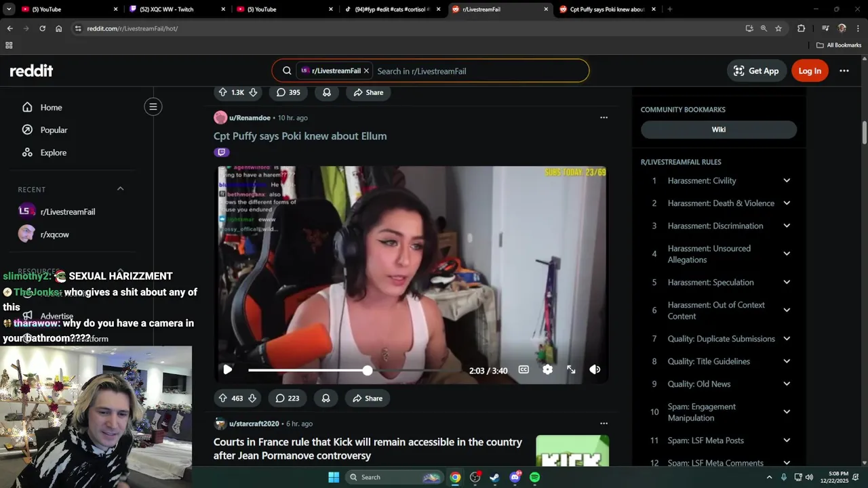Switch to the TikTok fyp cats tab
Image resolution: width=868 pixels, height=488 pixels.
click(x=392, y=9)
